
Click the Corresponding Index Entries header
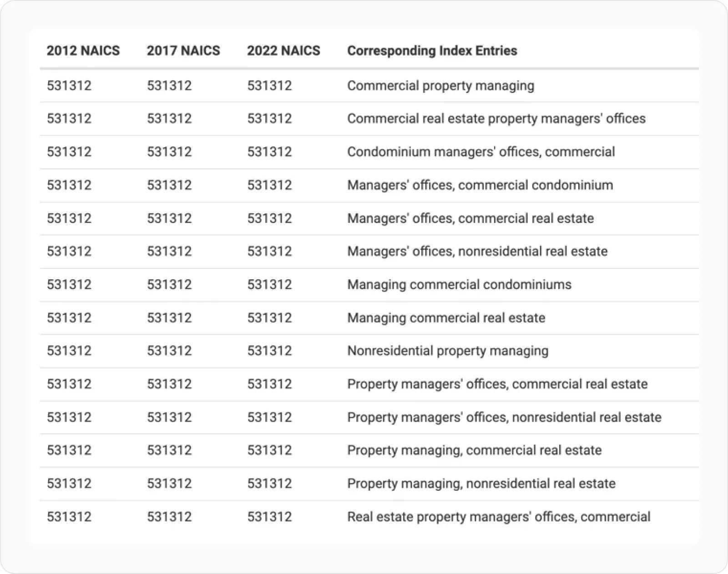(x=432, y=50)
